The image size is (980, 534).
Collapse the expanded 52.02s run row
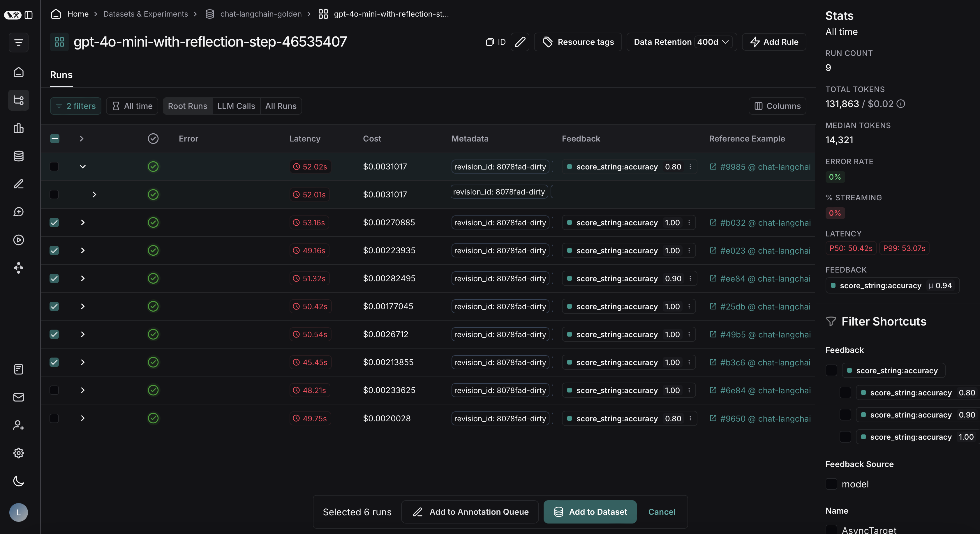82,167
